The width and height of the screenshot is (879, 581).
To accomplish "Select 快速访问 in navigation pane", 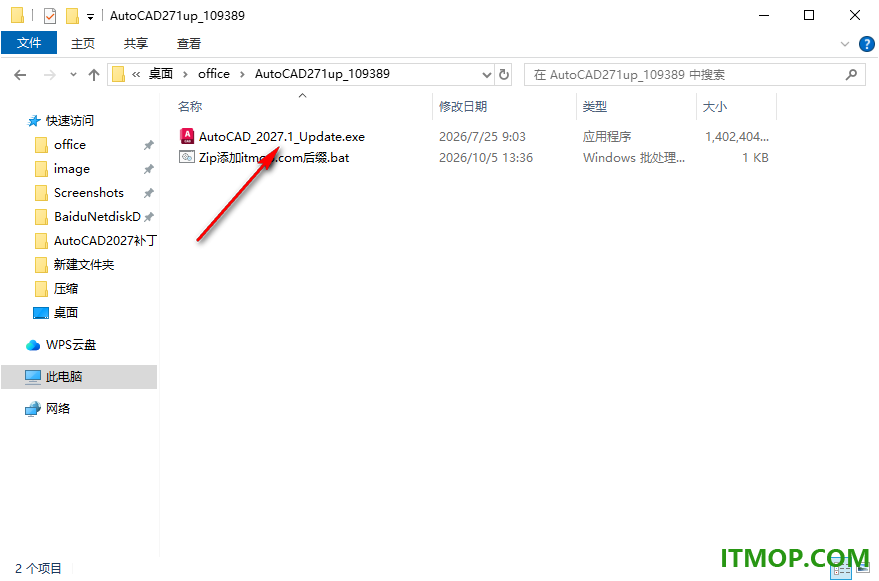I will pyautogui.click(x=70, y=121).
